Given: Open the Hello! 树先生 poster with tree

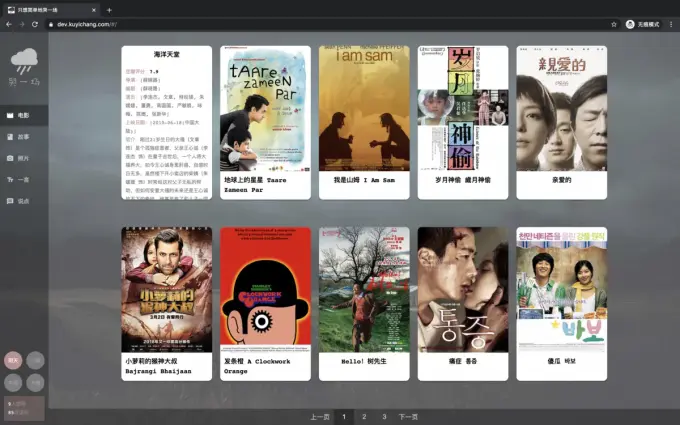Looking at the screenshot, I should point(364,289).
